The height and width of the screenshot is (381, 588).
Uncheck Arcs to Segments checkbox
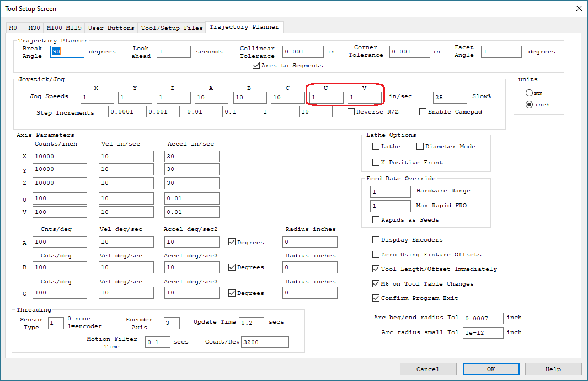256,65
